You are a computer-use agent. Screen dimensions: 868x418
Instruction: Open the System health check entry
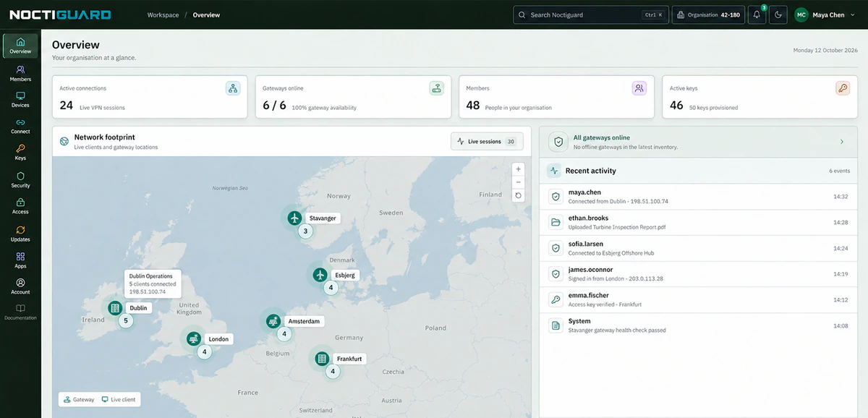tap(699, 325)
